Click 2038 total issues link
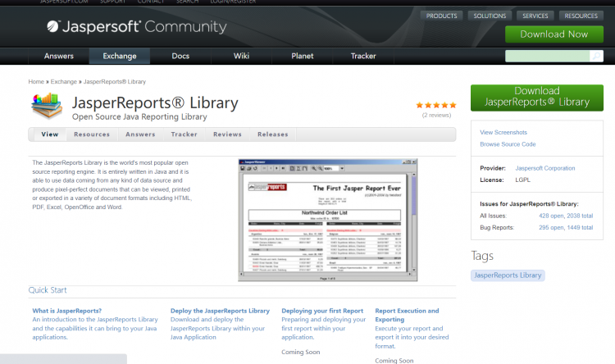Viewport: 615px width, 364px height. [580, 216]
